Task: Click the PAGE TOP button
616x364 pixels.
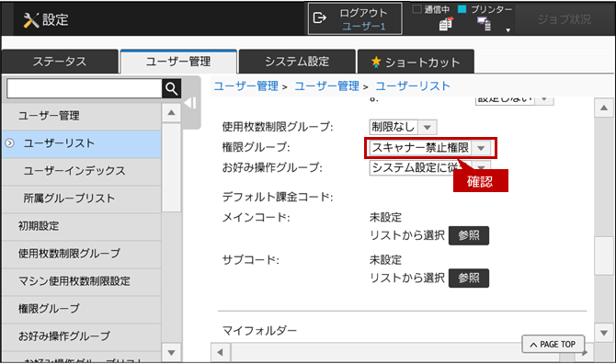Action: [x=553, y=345]
